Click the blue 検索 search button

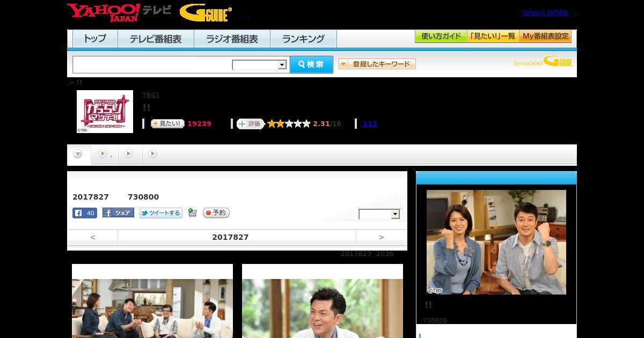click(311, 64)
